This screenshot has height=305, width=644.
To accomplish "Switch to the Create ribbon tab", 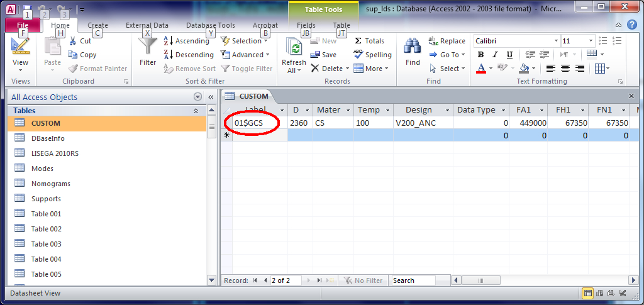I will tap(97, 26).
